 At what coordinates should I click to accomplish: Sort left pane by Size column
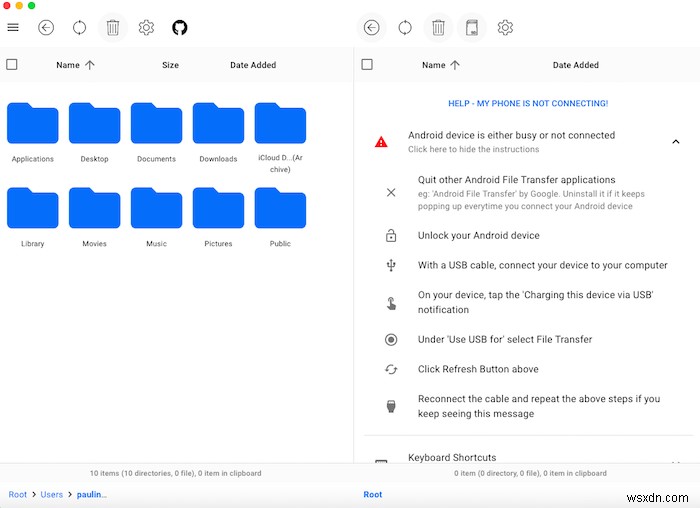(x=170, y=65)
